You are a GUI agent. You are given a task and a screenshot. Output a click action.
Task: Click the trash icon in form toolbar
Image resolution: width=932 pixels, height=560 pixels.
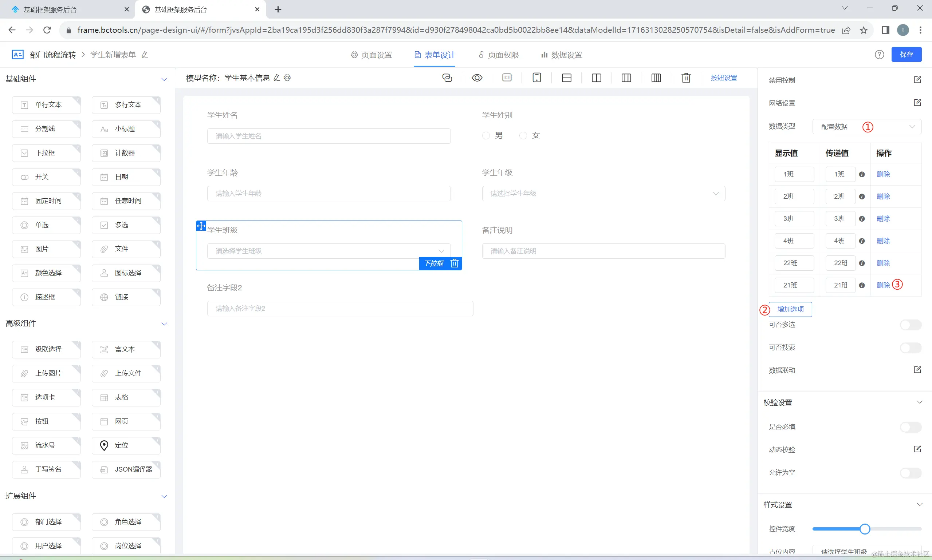(686, 78)
